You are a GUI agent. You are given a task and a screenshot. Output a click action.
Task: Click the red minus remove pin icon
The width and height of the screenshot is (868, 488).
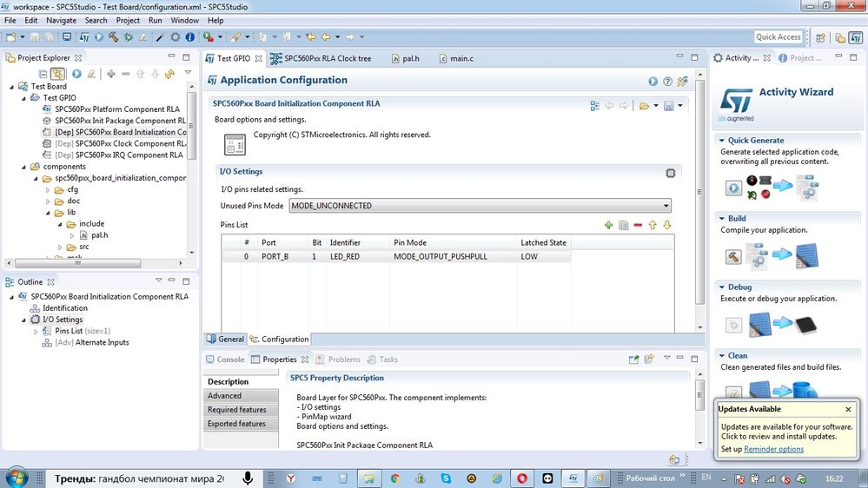point(638,225)
